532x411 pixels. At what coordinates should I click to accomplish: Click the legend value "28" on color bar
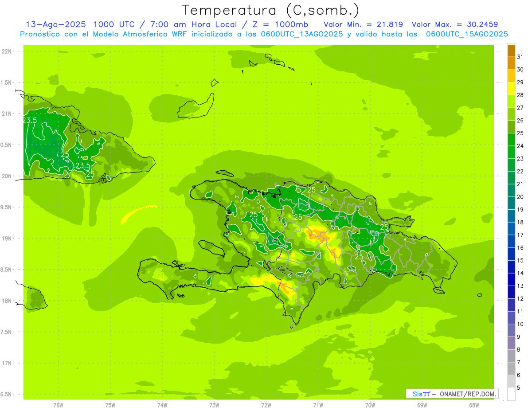(x=520, y=95)
